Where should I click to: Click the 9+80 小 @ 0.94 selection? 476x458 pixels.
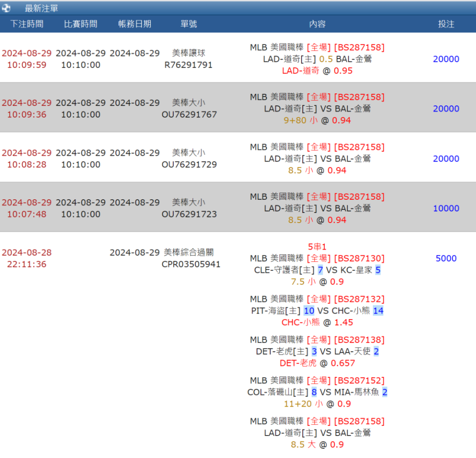point(317,120)
